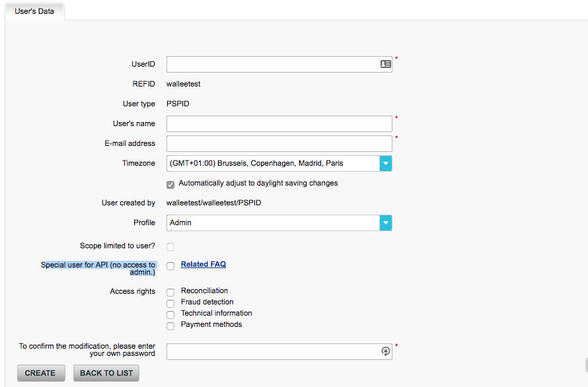The image size is (588, 387).
Task: Check the Reconciliation access right
Action: [x=170, y=292]
